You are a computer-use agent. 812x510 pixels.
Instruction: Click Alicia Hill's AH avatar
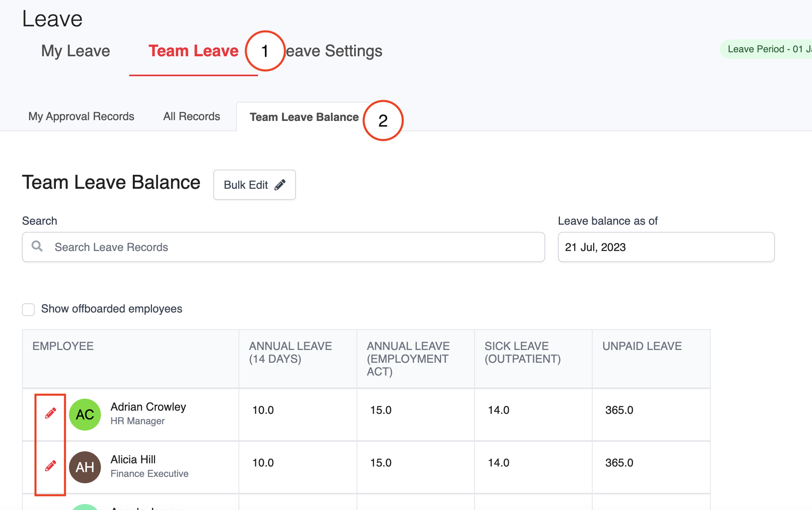(x=85, y=467)
